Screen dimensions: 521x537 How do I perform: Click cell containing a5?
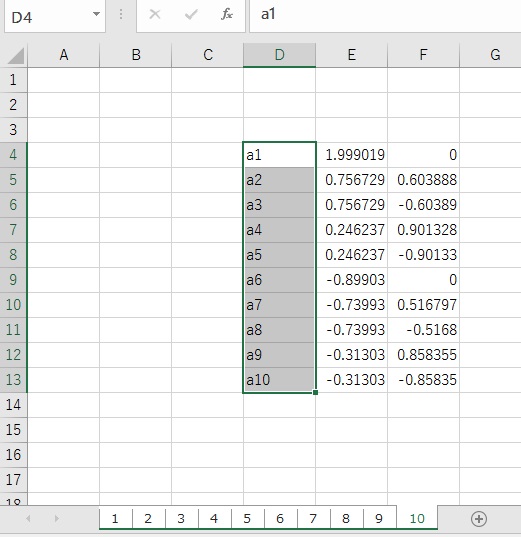(280, 255)
